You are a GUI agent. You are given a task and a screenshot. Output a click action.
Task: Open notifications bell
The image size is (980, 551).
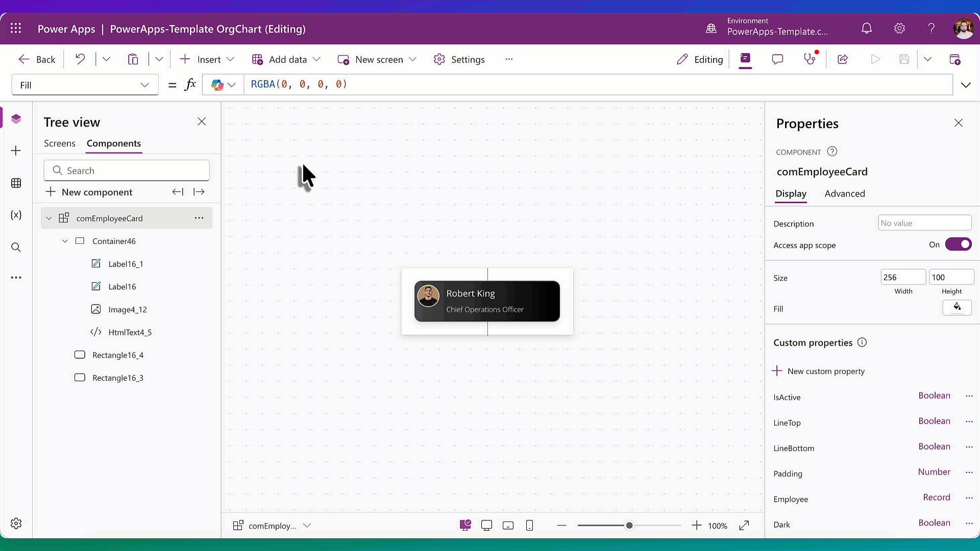click(867, 29)
